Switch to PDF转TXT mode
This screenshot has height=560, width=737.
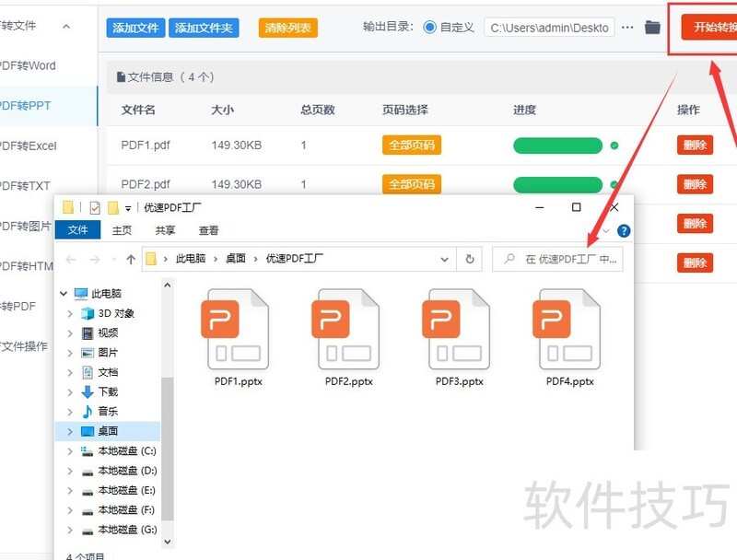[23, 186]
